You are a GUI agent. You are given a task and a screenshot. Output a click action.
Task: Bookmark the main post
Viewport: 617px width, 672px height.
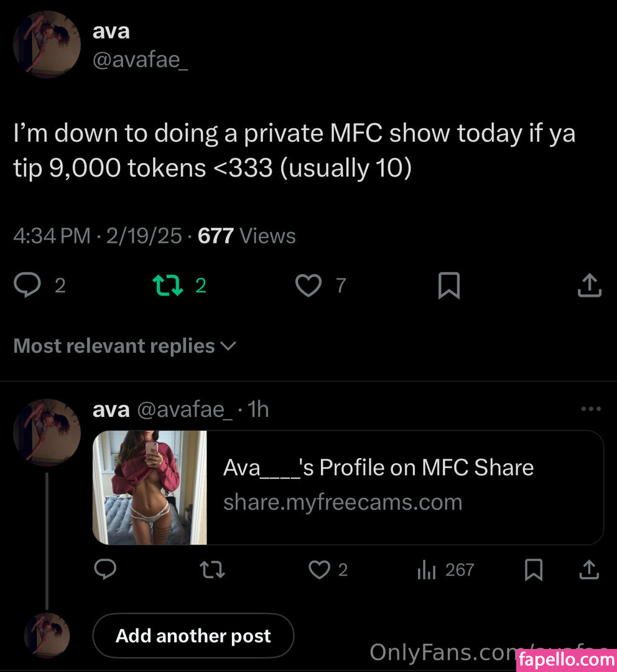click(449, 286)
